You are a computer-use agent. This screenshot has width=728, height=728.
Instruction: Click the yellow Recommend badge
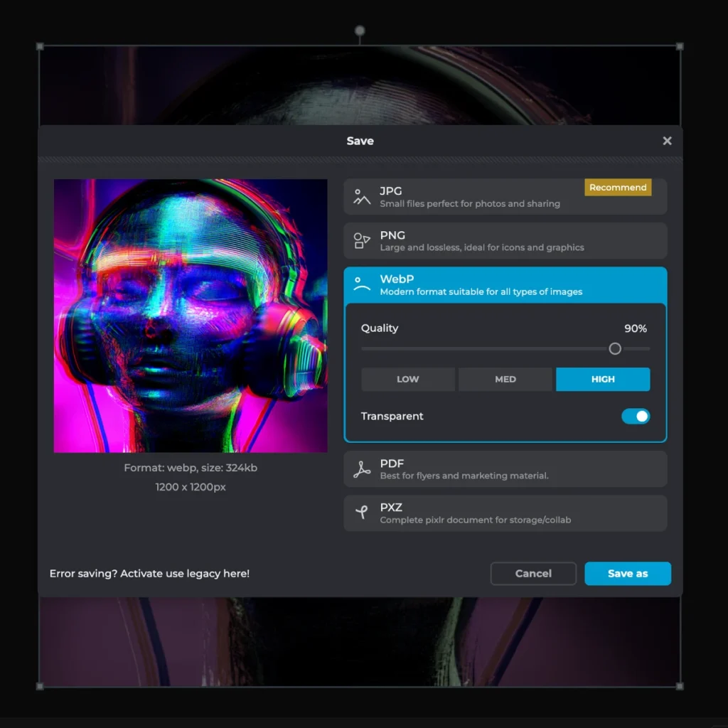click(x=618, y=188)
